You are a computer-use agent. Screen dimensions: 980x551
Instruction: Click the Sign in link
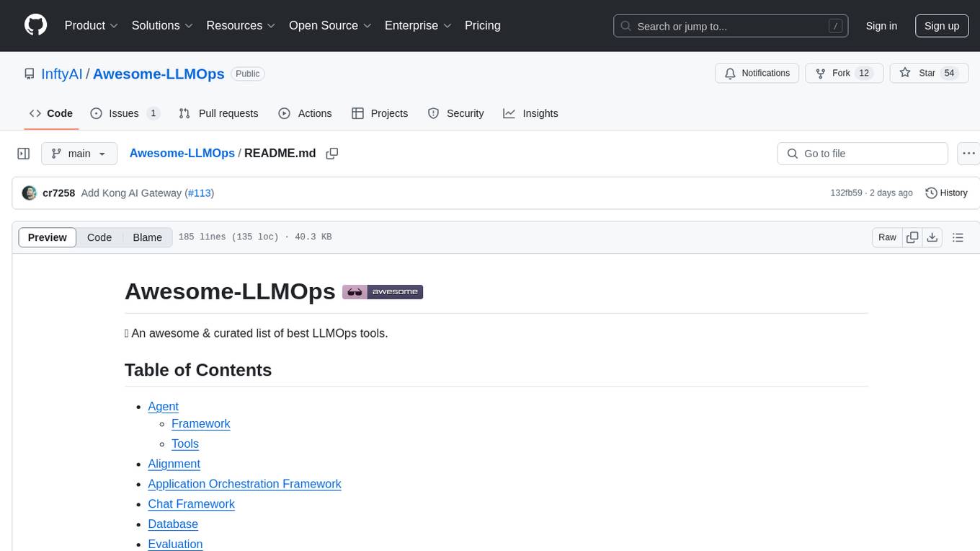tap(881, 26)
